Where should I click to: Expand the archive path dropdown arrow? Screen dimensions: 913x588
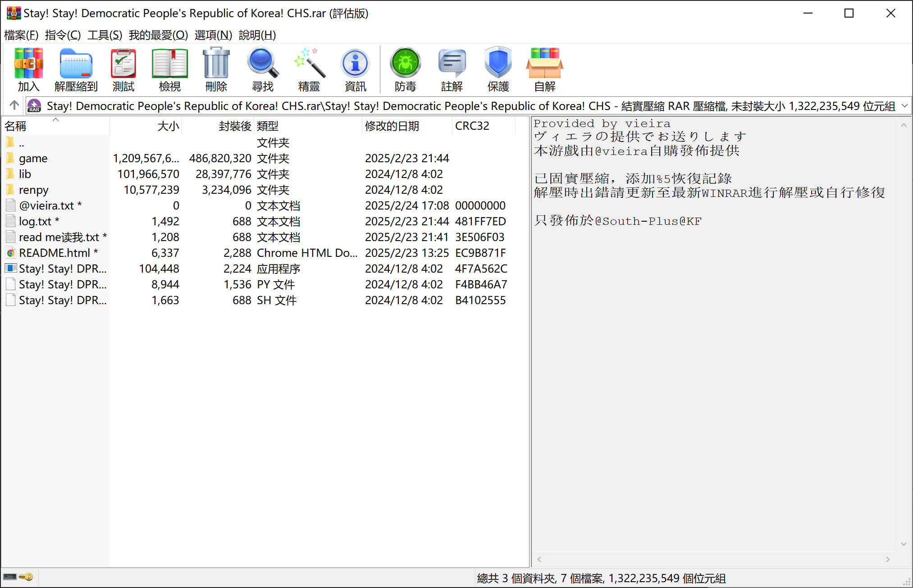pos(904,106)
